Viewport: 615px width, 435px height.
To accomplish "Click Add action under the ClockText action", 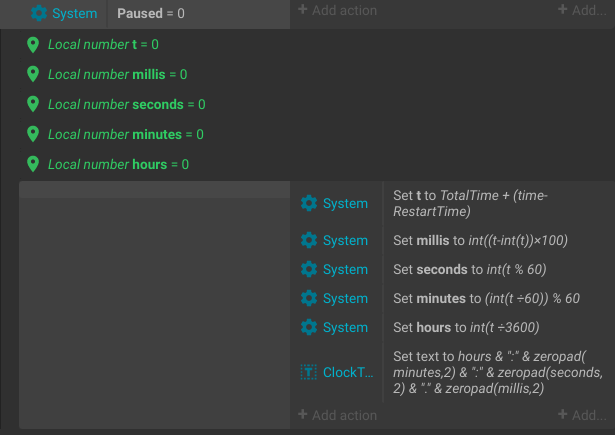I will pyautogui.click(x=337, y=415).
